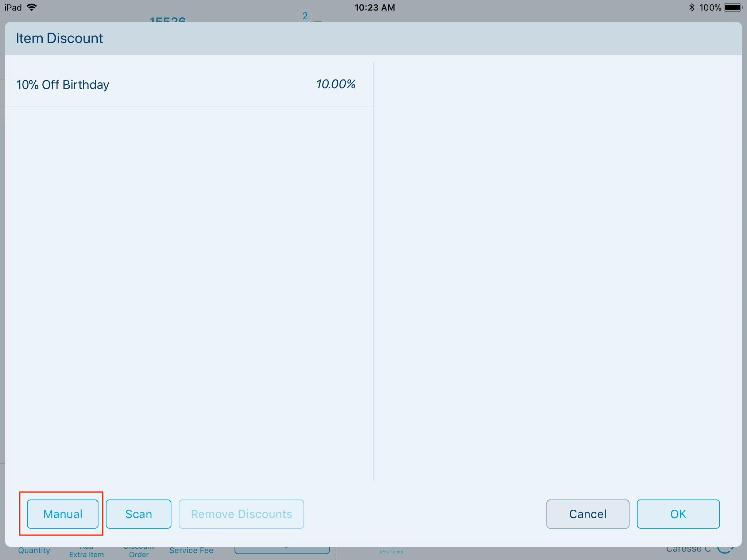The height and width of the screenshot is (560, 747).
Task: Tap the Discount Order option
Action: coord(139,553)
